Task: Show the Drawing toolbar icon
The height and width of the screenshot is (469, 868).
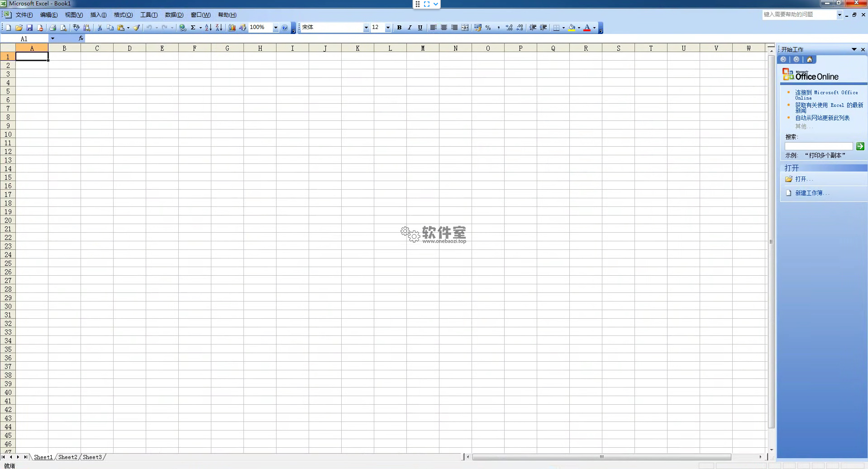Action: (x=243, y=28)
